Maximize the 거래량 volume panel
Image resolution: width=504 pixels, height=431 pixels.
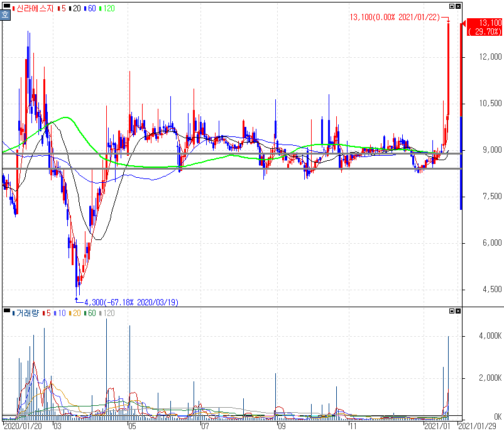452,311
